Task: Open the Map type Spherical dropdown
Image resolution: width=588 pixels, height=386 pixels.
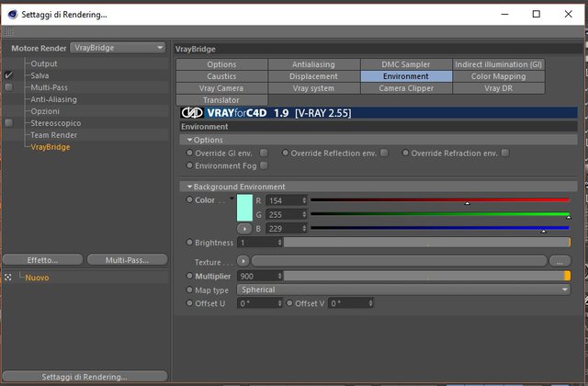Action: (404, 289)
